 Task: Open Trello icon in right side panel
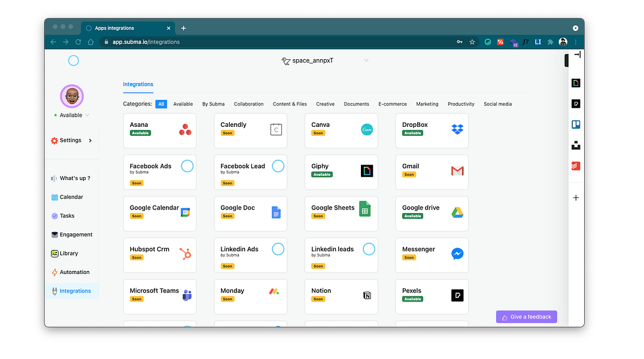click(576, 124)
